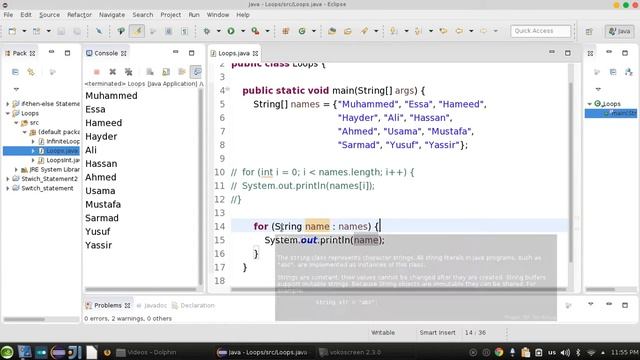Open the Project menu
The image size is (640, 360).
[x=171, y=15]
